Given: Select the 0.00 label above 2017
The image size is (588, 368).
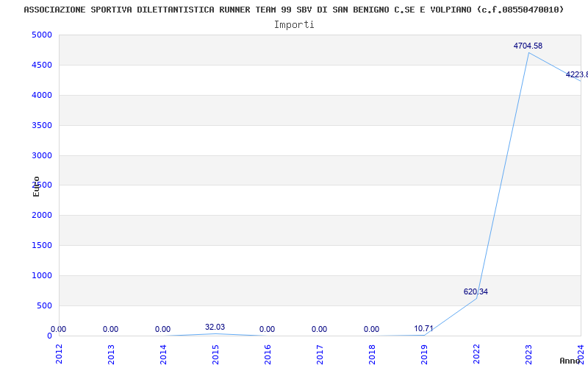Looking at the screenshot, I should click(319, 329).
